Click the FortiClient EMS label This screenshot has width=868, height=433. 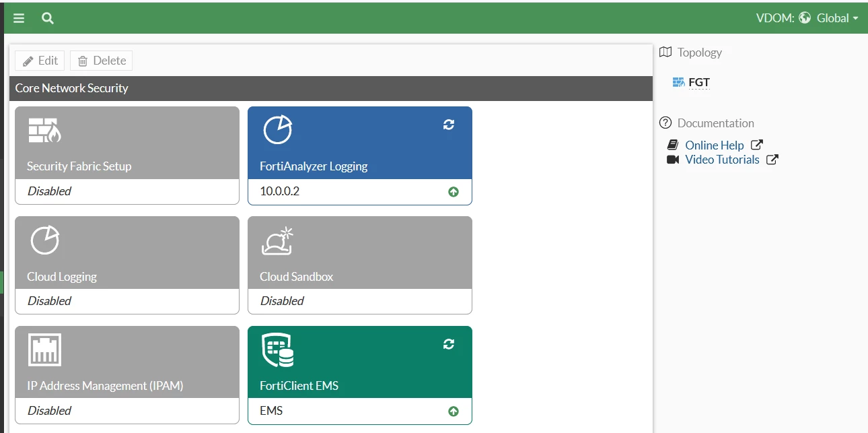299,387
